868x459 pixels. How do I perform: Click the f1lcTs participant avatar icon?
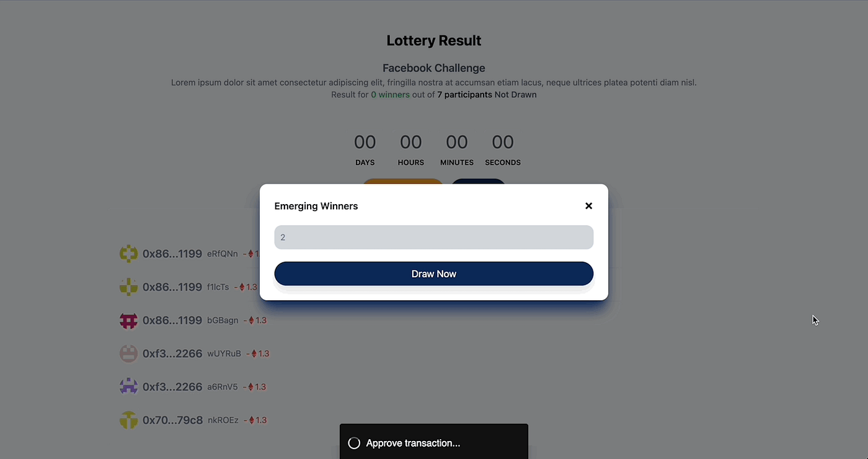pyautogui.click(x=128, y=287)
